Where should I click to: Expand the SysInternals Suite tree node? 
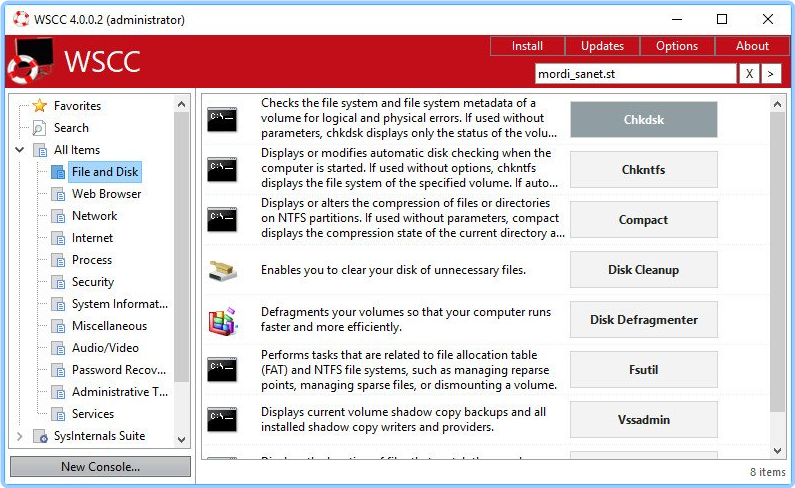coord(20,436)
